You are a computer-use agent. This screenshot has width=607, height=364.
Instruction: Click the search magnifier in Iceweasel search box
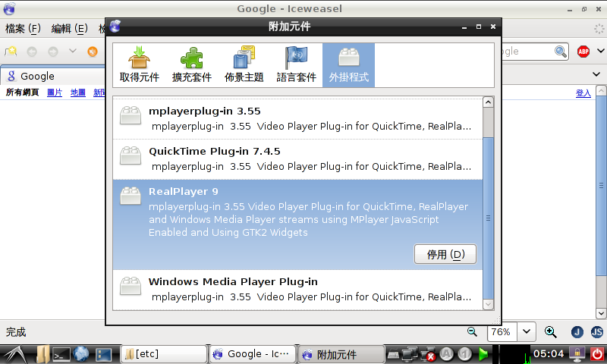pos(561,51)
